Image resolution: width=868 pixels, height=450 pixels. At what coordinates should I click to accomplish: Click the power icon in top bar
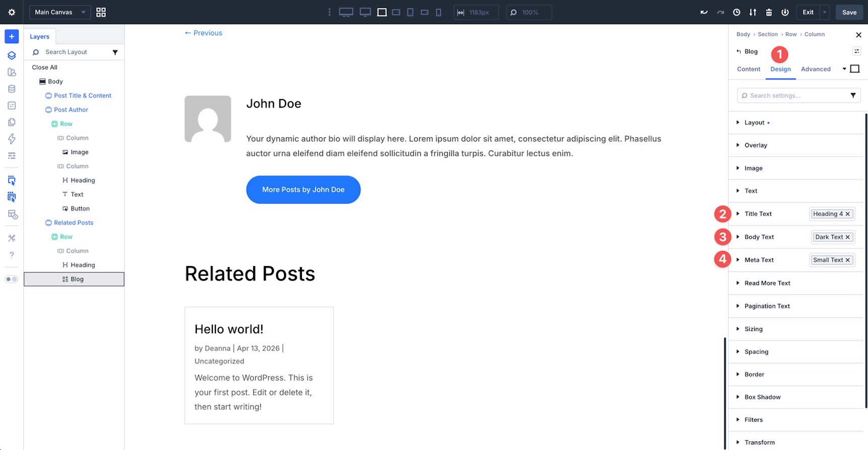(x=785, y=12)
